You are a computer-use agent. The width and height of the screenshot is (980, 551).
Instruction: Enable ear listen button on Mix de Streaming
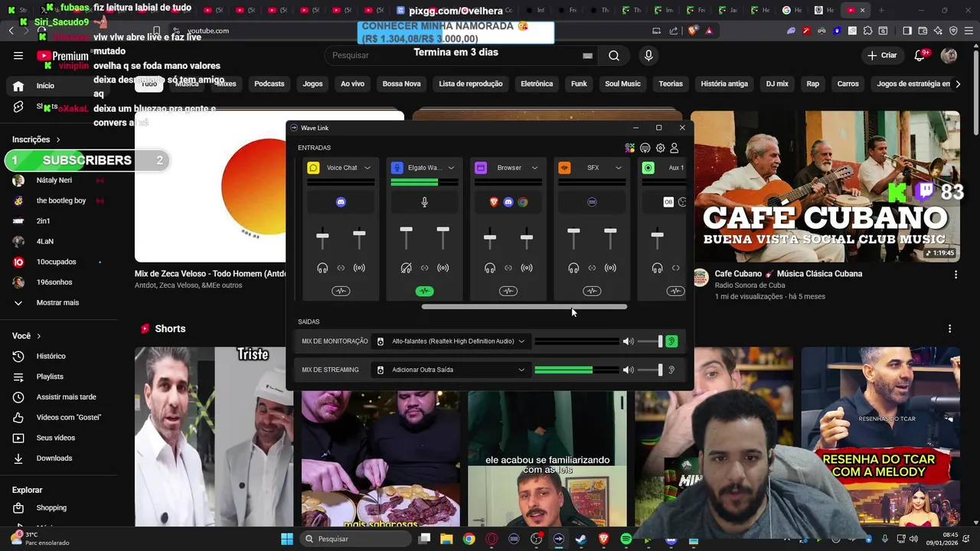coord(671,370)
